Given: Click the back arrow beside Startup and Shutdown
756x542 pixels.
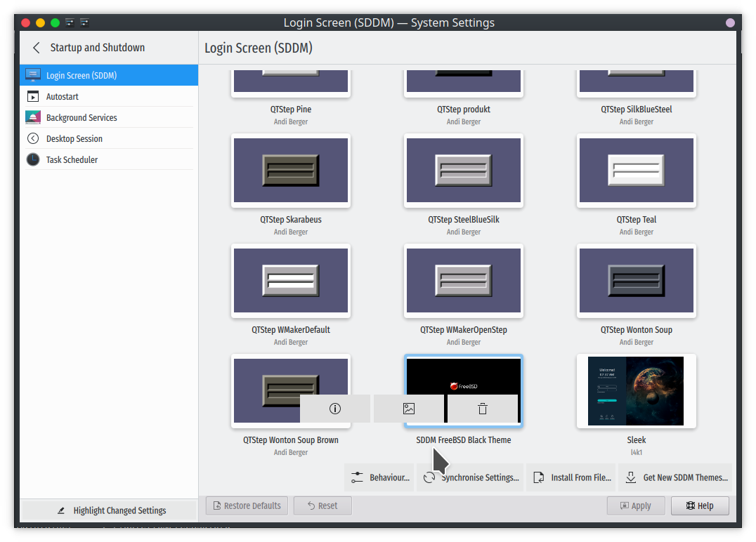Looking at the screenshot, I should [37, 48].
